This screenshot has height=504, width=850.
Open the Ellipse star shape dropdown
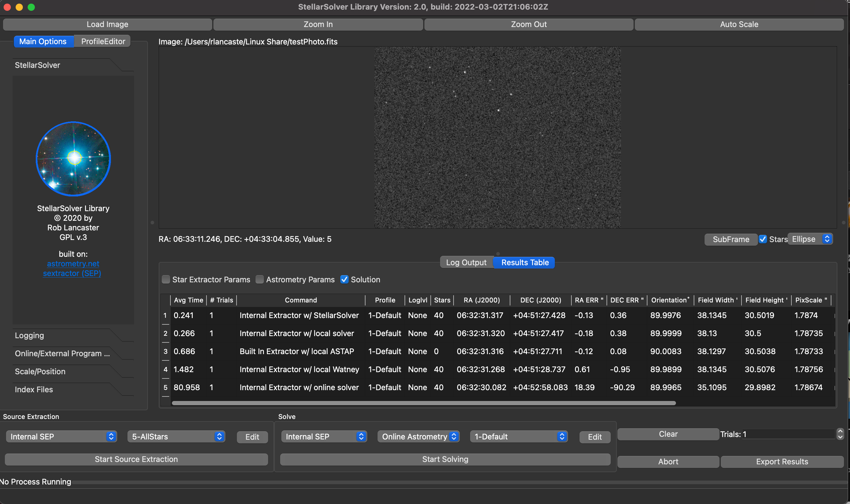810,239
